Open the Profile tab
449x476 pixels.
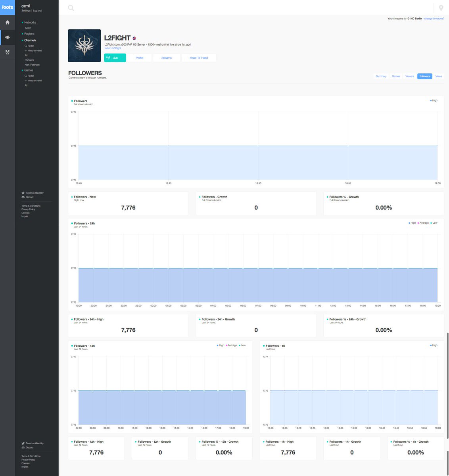point(140,58)
